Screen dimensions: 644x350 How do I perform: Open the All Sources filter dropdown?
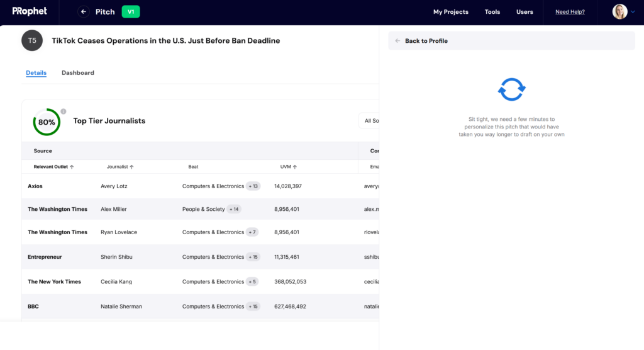coord(369,120)
